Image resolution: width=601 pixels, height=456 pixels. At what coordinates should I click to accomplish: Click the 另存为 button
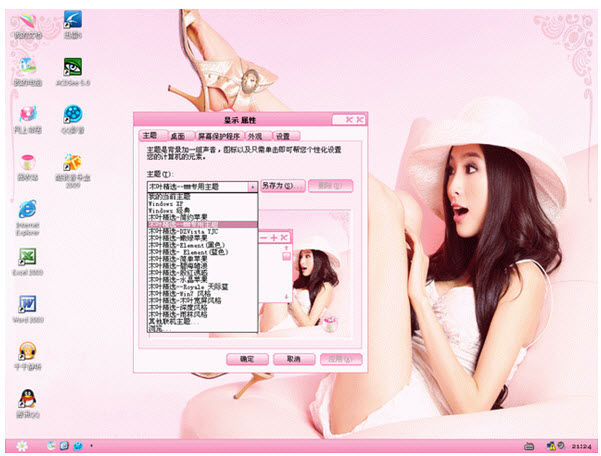[x=280, y=186]
